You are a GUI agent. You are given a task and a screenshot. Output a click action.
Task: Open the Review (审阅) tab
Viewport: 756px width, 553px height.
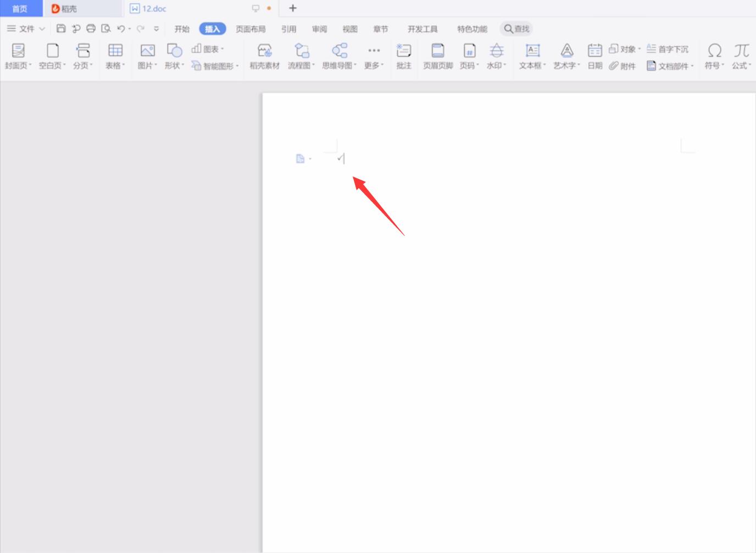(x=319, y=29)
